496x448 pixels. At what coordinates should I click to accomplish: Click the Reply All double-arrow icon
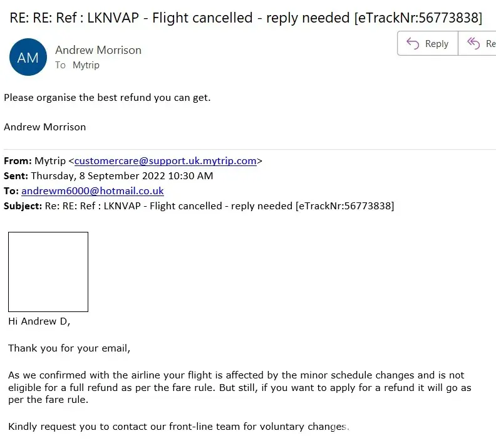pos(473,43)
